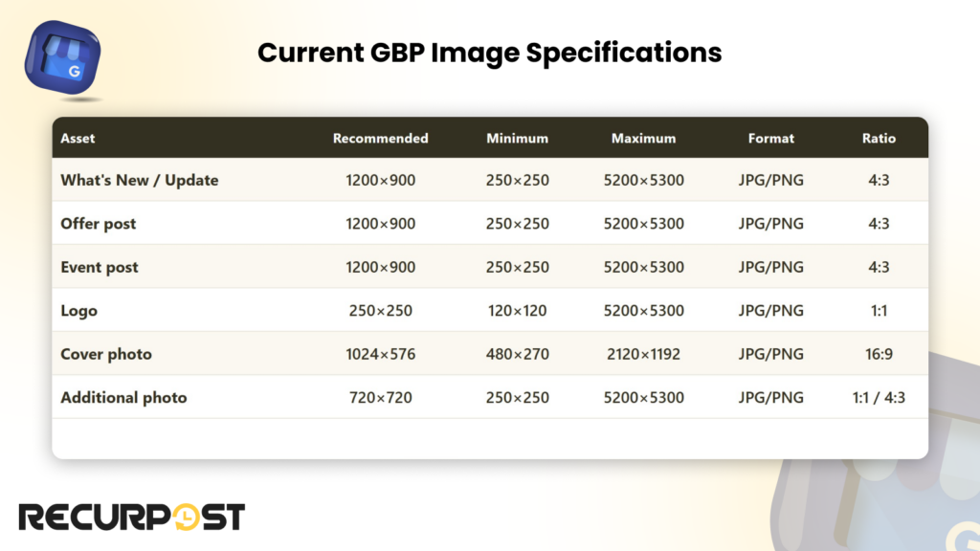
Task: Click recommended 1024×576 for Cover photo
Action: [380, 354]
